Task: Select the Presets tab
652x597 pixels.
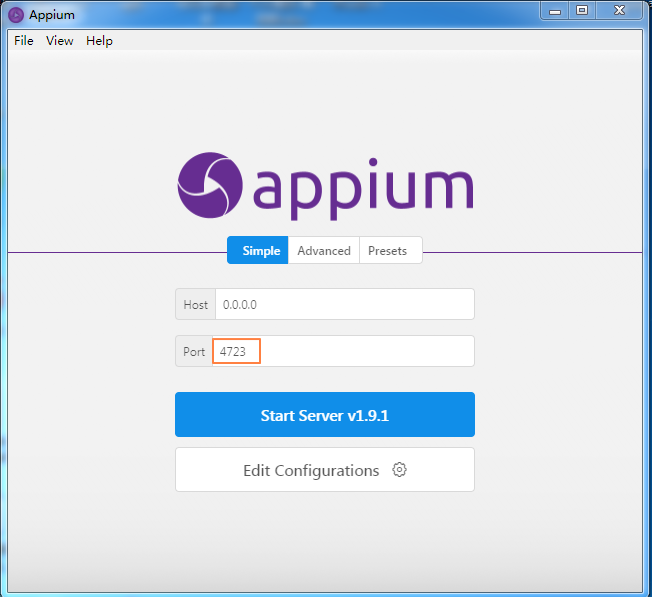Action: [387, 251]
